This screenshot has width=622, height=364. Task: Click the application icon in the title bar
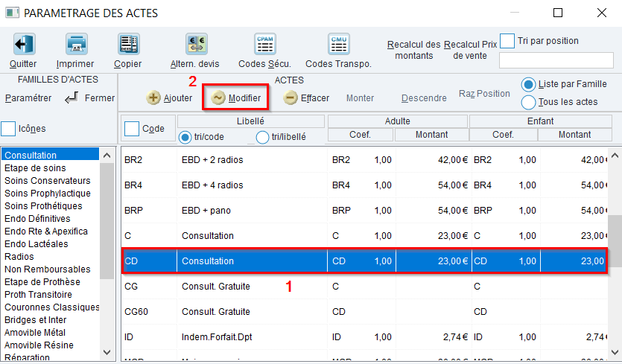[x=12, y=13]
